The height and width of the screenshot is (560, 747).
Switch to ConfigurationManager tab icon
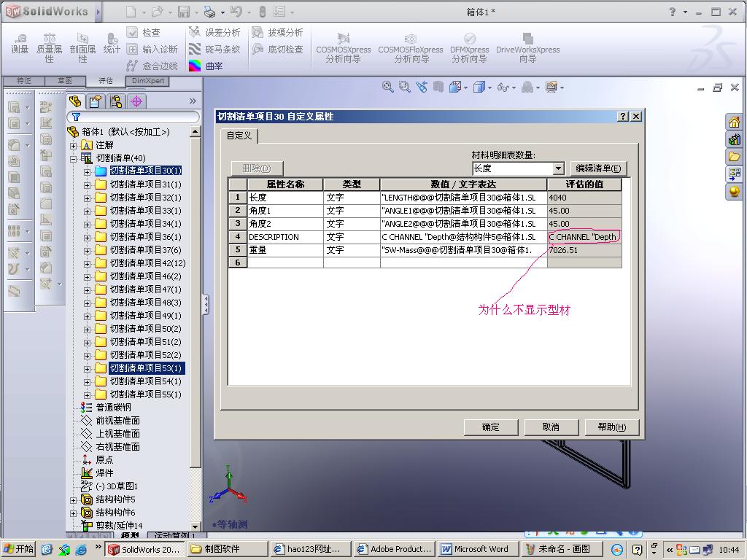coord(116,101)
